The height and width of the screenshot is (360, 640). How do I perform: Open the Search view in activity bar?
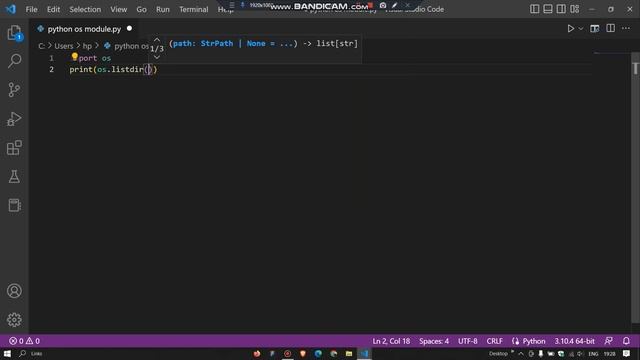pyautogui.click(x=14, y=61)
